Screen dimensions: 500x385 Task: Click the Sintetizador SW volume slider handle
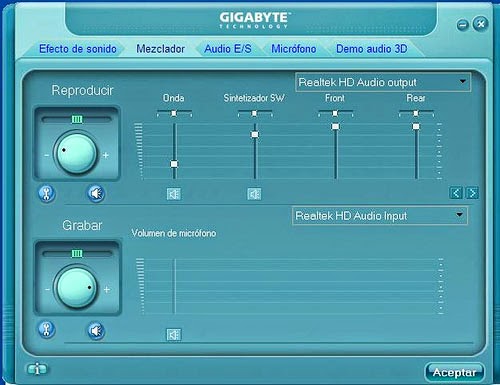point(255,134)
